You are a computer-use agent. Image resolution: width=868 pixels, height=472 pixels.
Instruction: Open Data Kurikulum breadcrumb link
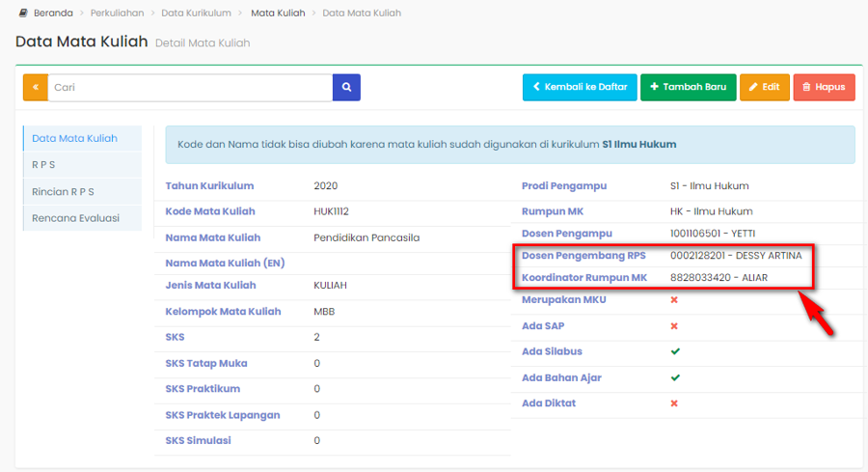196,14
